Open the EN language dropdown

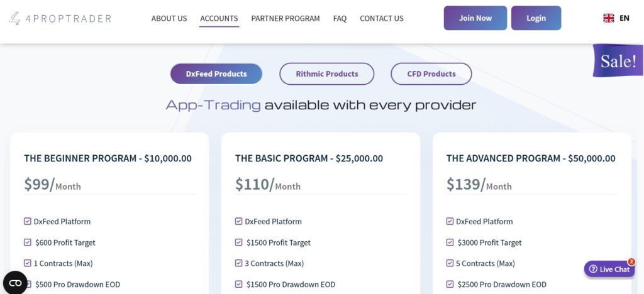(x=624, y=18)
